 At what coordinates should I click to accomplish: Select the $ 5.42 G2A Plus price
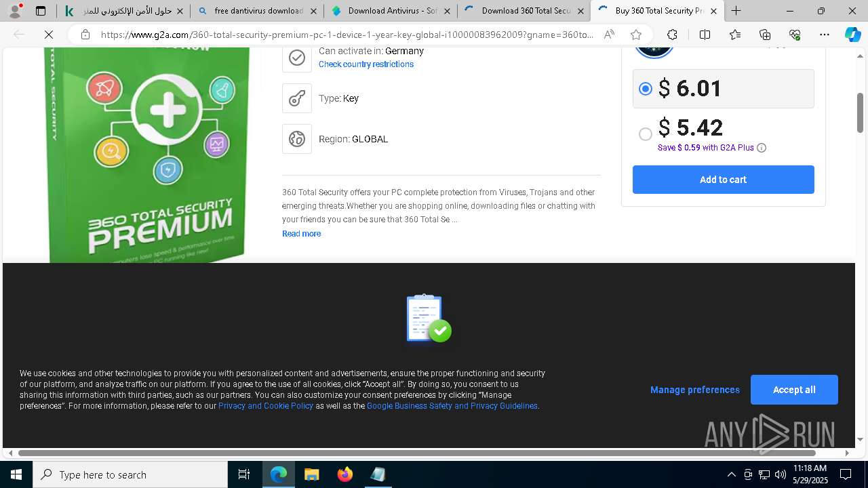(646, 134)
